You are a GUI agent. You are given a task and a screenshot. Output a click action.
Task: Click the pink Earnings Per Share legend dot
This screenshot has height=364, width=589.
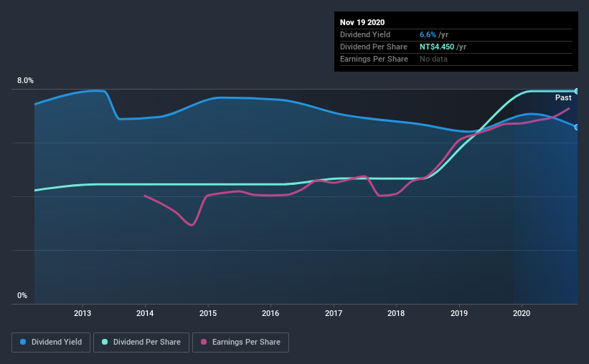(x=204, y=342)
